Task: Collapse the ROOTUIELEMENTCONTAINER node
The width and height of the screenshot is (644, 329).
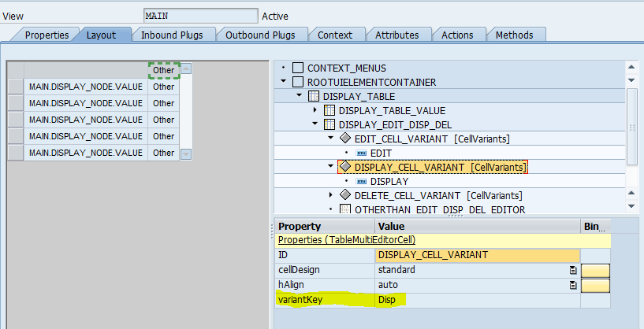Action: tap(284, 82)
